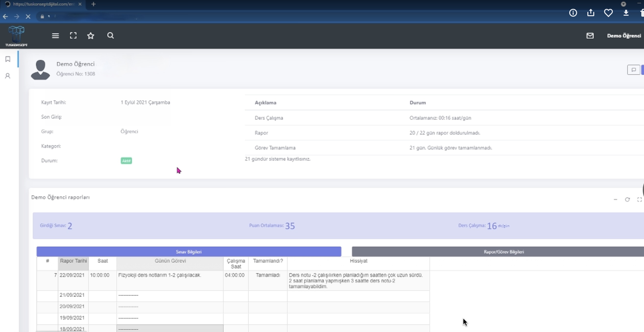Click the browser forward arrow
The image size is (644, 332).
(17, 16)
